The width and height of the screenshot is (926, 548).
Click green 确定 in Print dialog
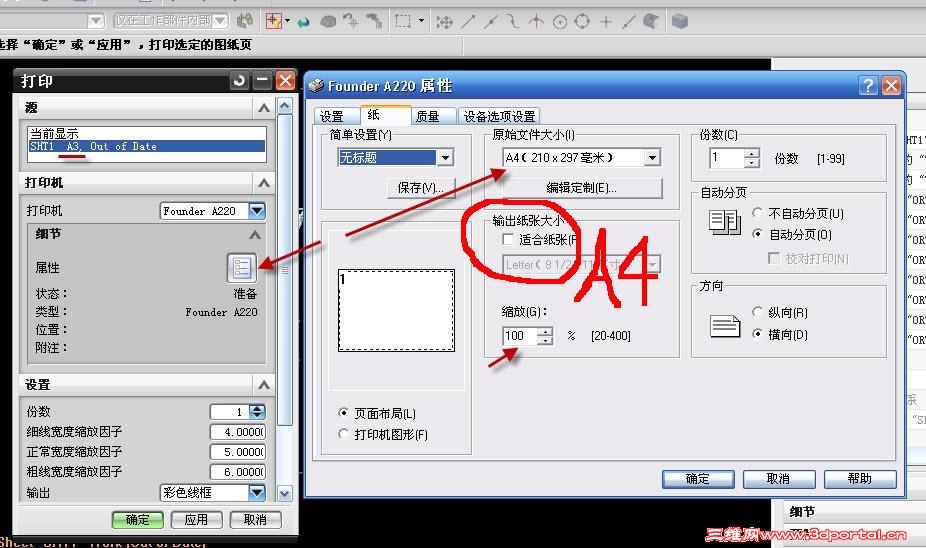coord(138,520)
